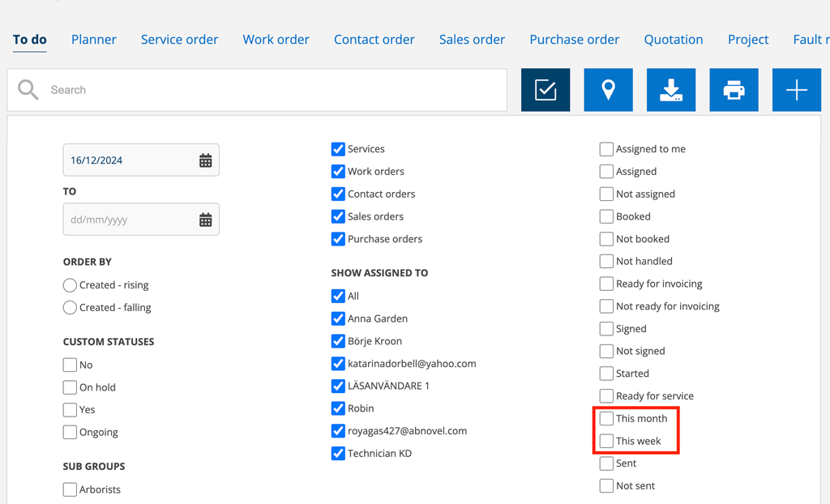The image size is (830, 504).
Task: Open the Project tab
Action: (x=748, y=40)
